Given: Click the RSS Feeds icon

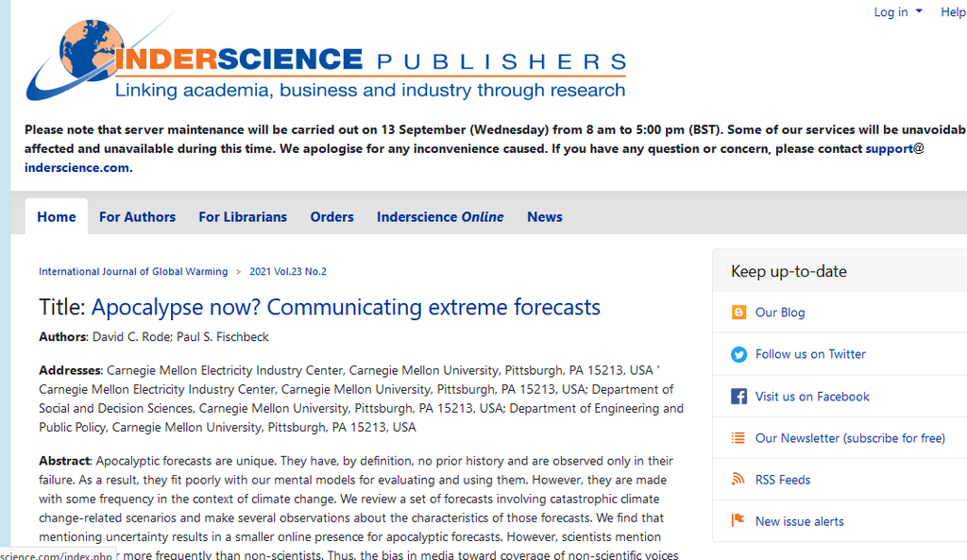Looking at the screenshot, I should click(x=738, y=480).
